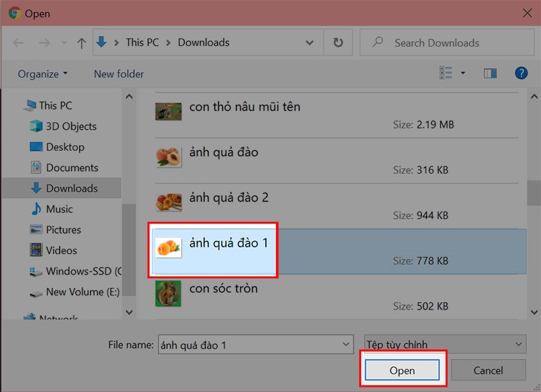Select the Videos sidebar entry
Screen dimensions: 541x392
[x=62, y=250]
